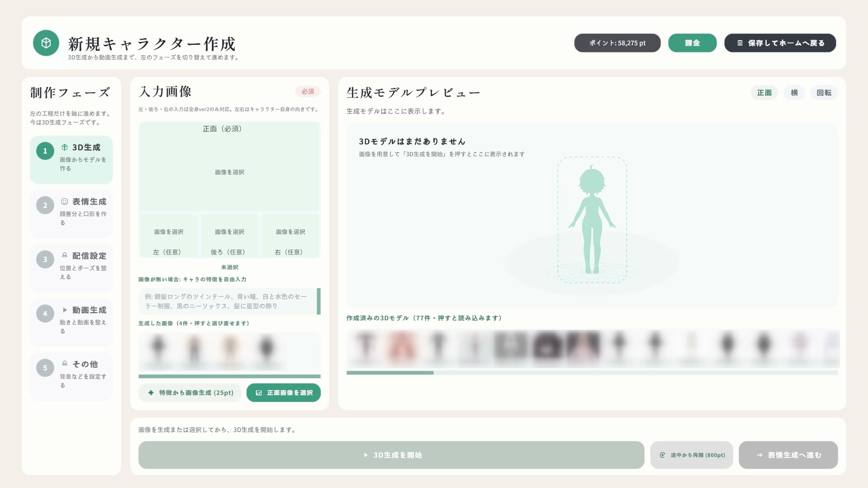Click the step number 3 circle
This screenshot has height=488, width=868.
[x=45, y=259]
